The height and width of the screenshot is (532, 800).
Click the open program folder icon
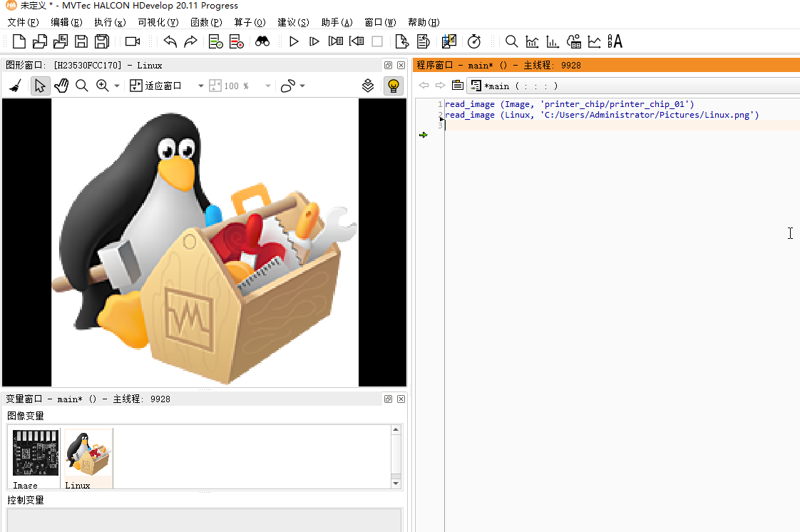point(40,41)
